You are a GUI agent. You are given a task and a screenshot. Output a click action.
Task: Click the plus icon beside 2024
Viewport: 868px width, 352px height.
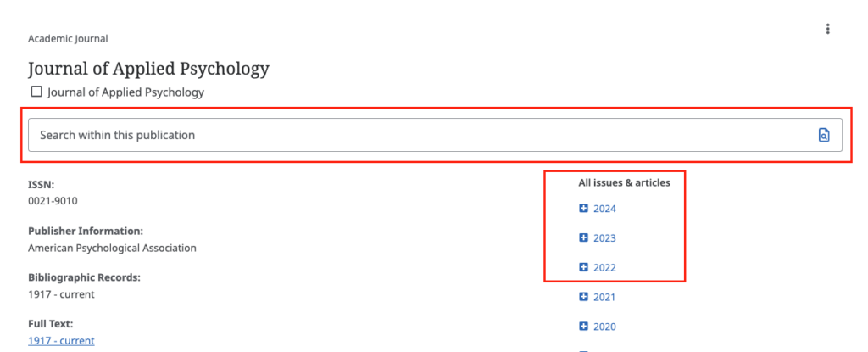coord(583,209)
